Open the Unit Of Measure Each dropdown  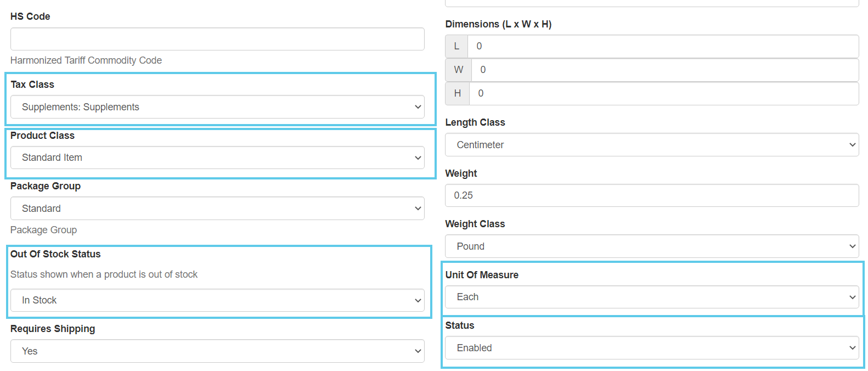pyautogui.click(x=652, y=297)
